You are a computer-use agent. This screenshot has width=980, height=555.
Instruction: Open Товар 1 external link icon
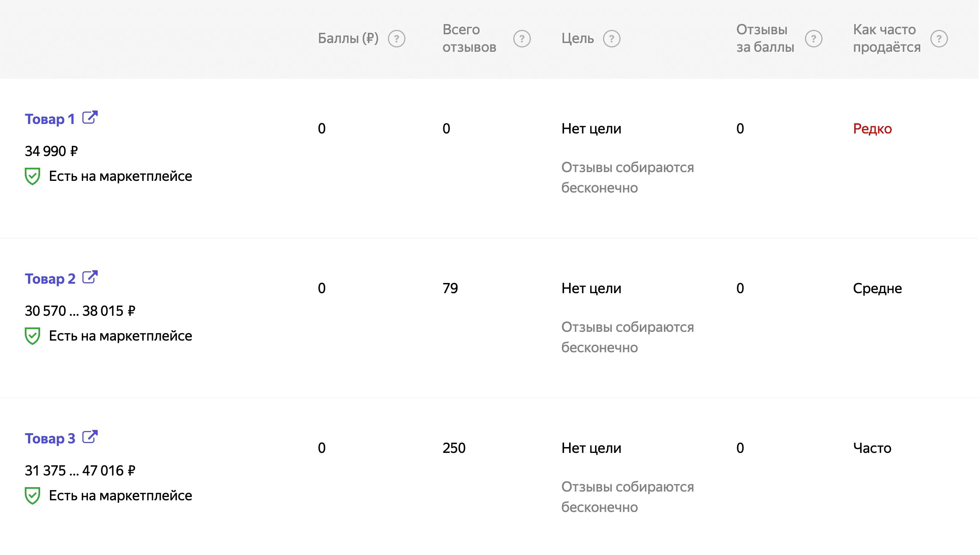pyautogui.click(x=90, y=117)
